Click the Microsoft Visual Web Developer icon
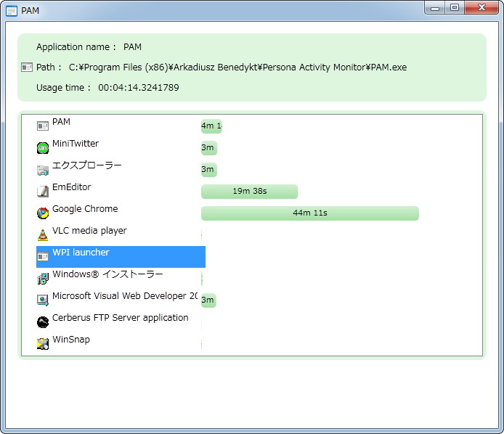The height and width of the screenshot is (434, 504). (x=43, y=300)
